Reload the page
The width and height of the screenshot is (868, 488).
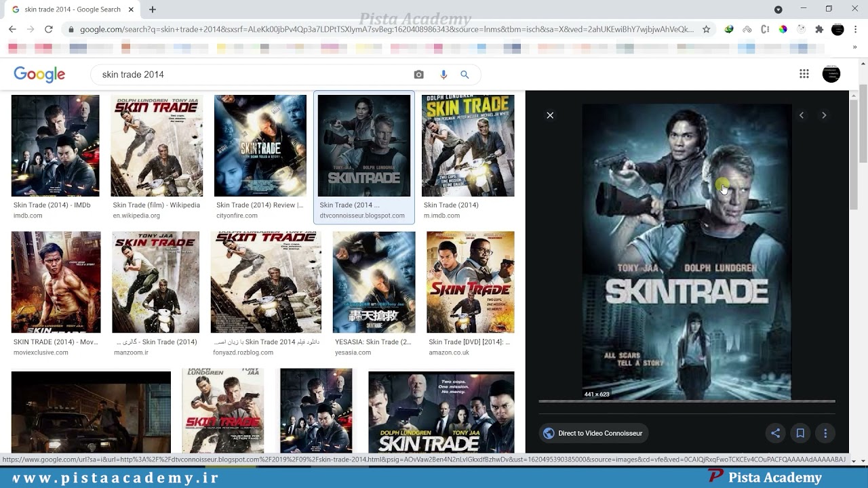(x=49, y=29)
